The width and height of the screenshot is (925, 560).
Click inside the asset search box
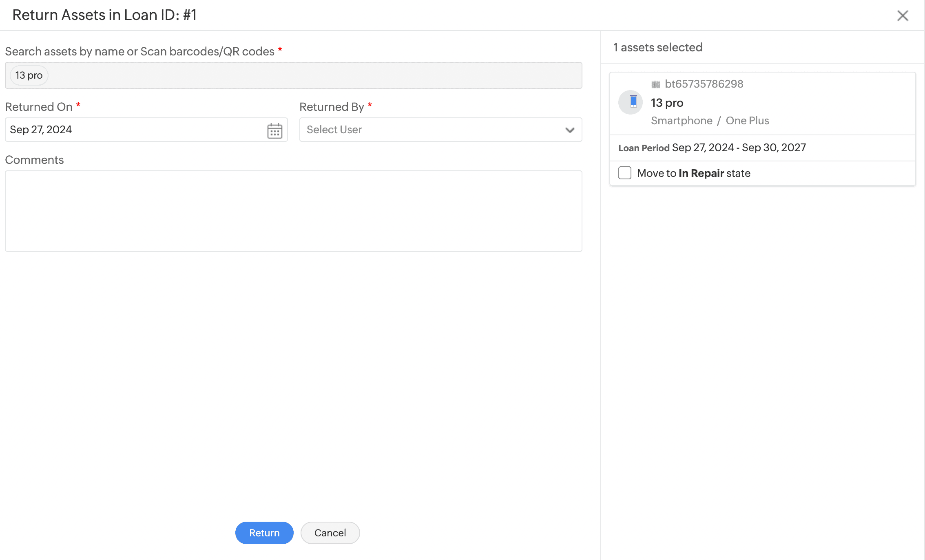[x=310, y=75]
